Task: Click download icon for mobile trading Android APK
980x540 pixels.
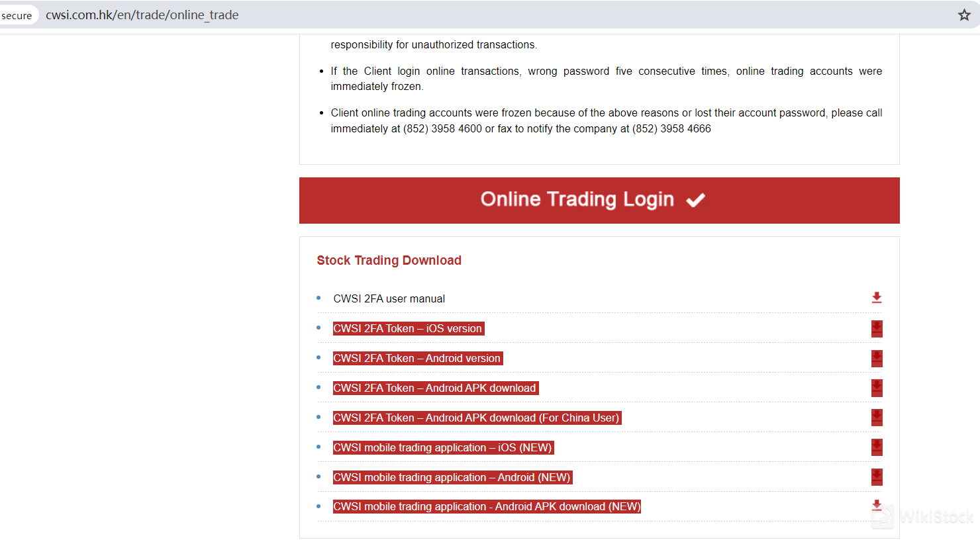Action: coord(876,506)
